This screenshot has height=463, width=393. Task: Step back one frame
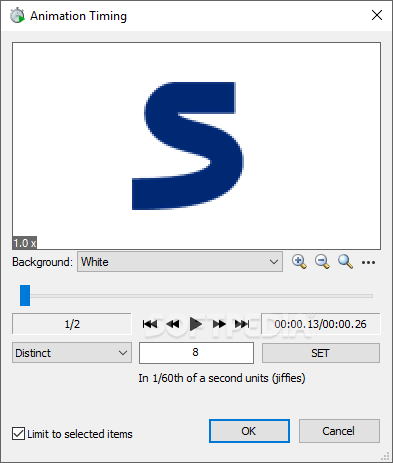173,324
